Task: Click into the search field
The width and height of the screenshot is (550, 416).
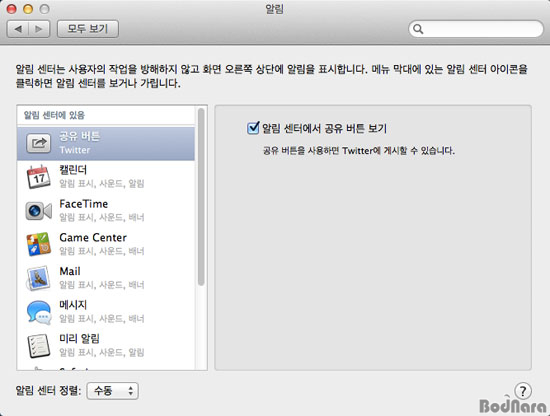Action: 476,29
